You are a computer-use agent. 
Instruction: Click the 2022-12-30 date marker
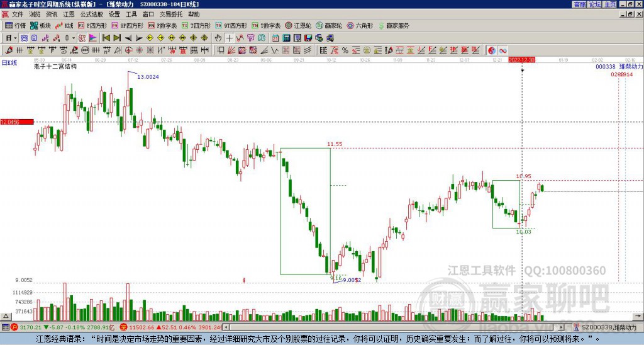[521, 60]
